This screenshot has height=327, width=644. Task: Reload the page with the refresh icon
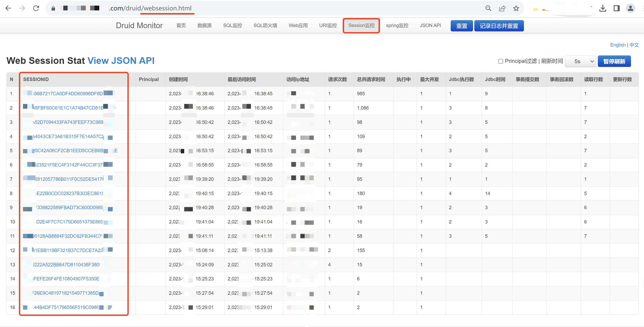(36, 8)
